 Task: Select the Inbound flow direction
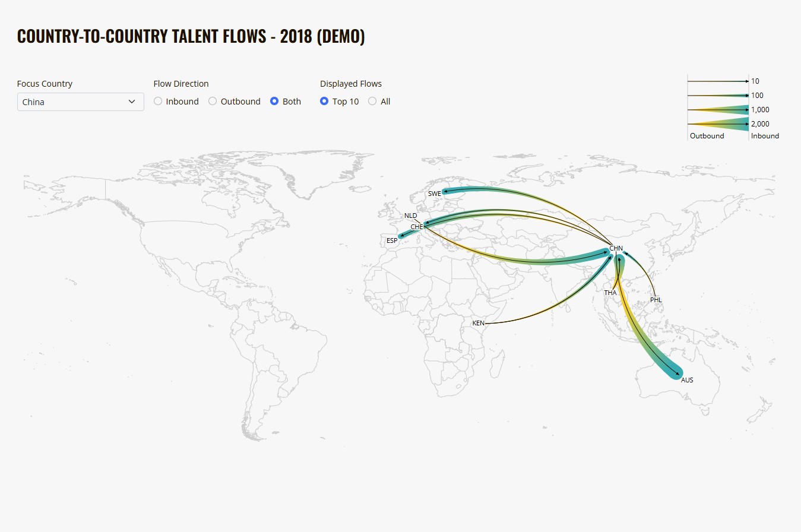pos(158,102)
